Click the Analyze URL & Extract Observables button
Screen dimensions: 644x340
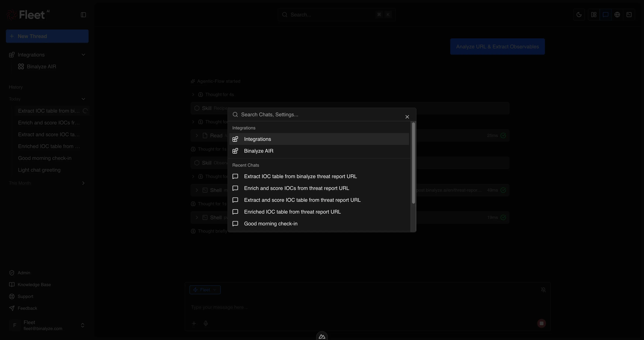pyautogui.click(x=497, y=47)
